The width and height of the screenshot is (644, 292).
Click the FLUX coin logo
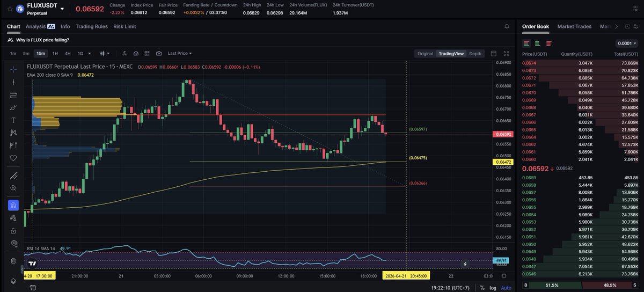coord(20,9)
